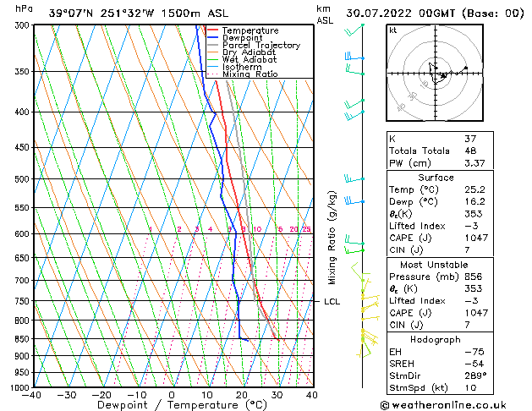This screenshot has height=411, width=532.
Task: Click the blue Dewpoint legend line
Action: [212, 37]
